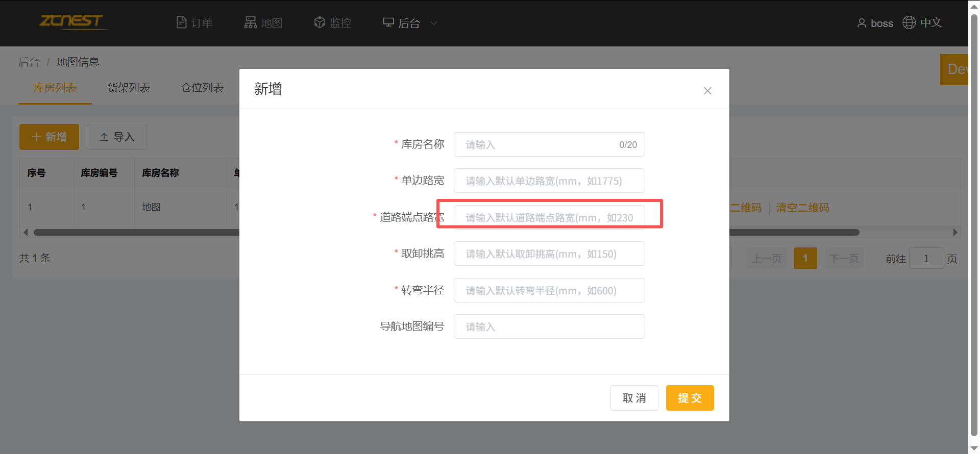Close the 新增 dialog with X
The width and height of the screenshot is (980, 454).
coord(707,91)
